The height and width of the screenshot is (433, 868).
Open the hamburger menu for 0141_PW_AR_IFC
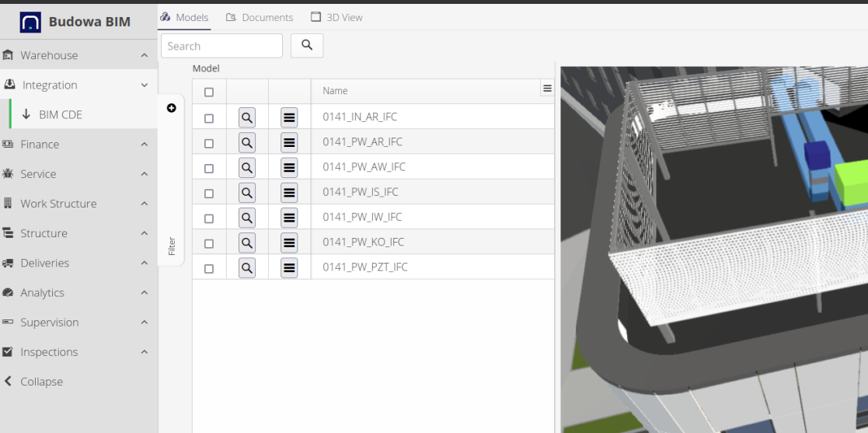click(x=289, y=142)
